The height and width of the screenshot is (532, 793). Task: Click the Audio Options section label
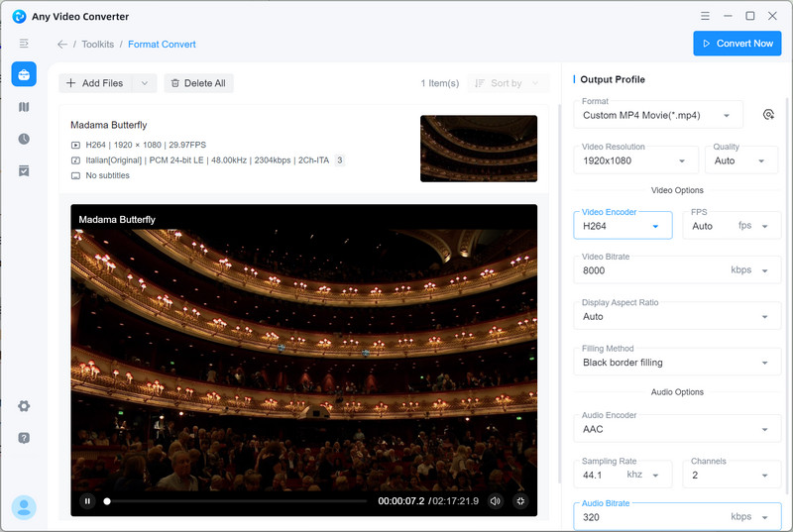677,391
